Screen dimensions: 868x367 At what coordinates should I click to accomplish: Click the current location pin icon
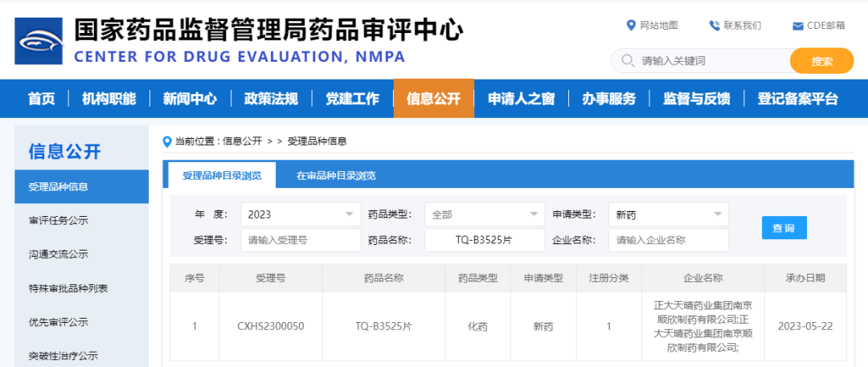coord(167,141)
